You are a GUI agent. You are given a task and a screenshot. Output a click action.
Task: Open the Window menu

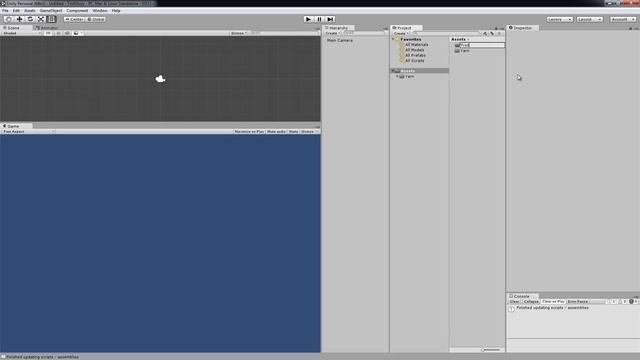pyautogui.click(x=100, y=11)
